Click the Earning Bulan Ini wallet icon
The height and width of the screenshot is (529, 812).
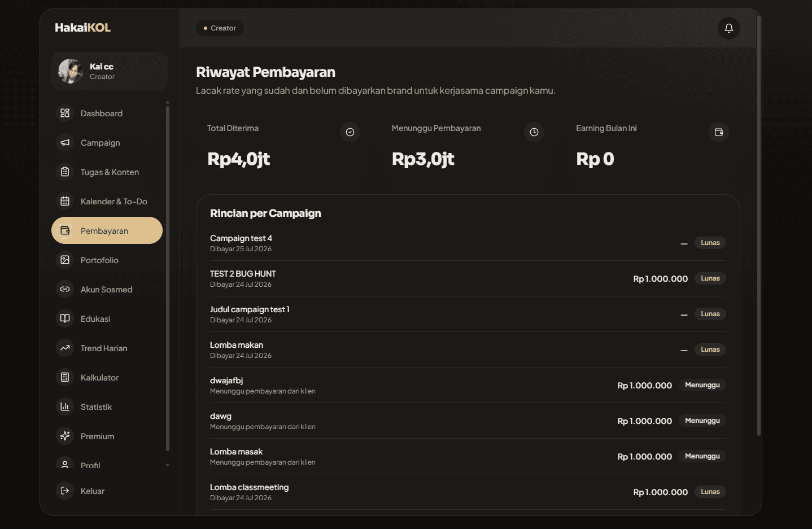(719, 132)
